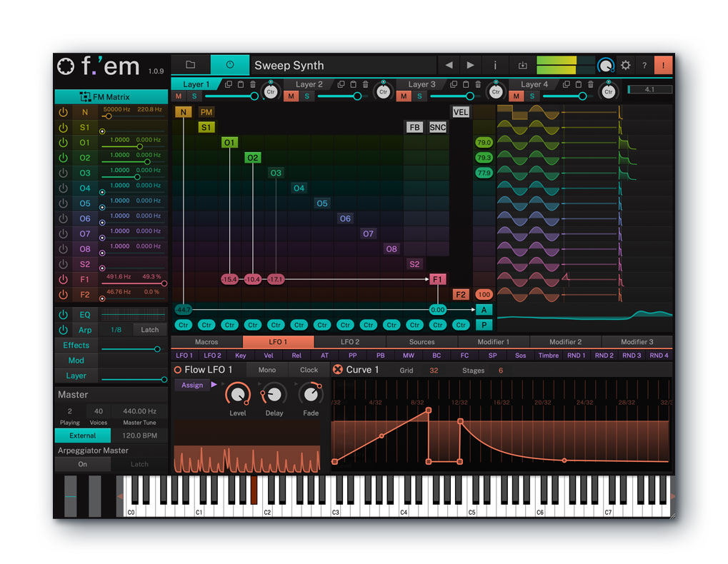Go to previous preset with left arrow
The height and width of the screenshot is (564, 728).
(x=449, y=65)
